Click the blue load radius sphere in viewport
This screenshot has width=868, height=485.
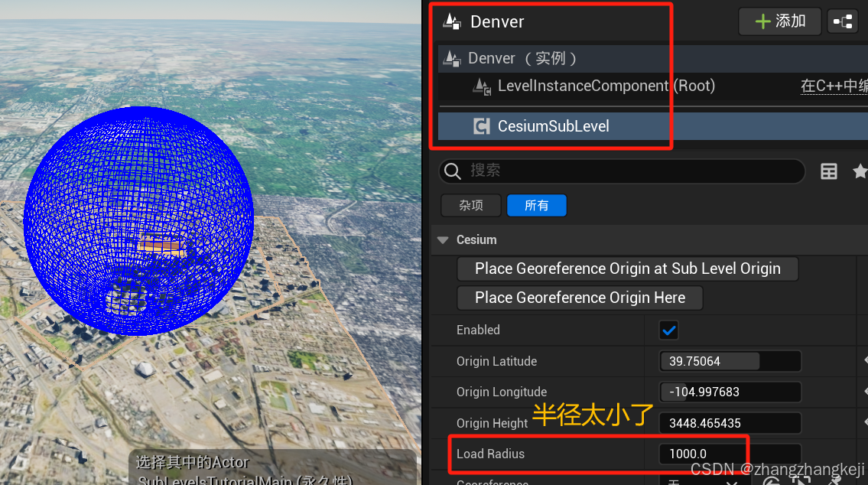click(x=139, y=221)
